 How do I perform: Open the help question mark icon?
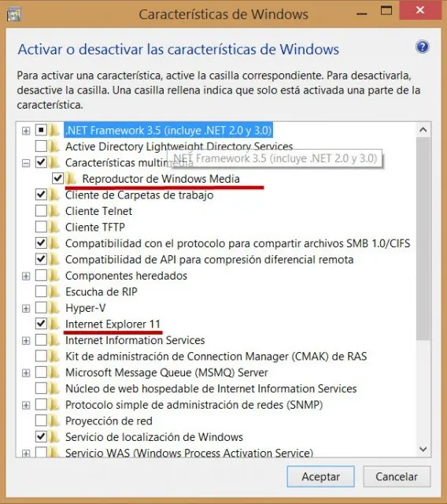(x=422, y=47)
